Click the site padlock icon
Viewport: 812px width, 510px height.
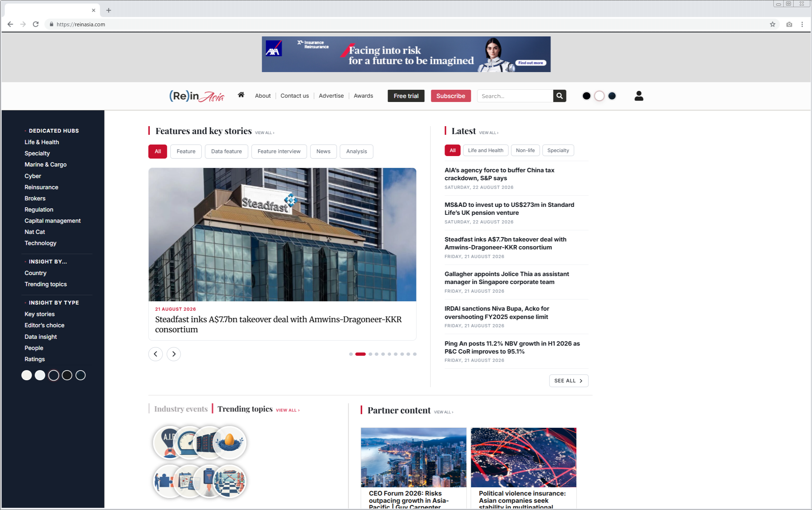click(52, 24)
